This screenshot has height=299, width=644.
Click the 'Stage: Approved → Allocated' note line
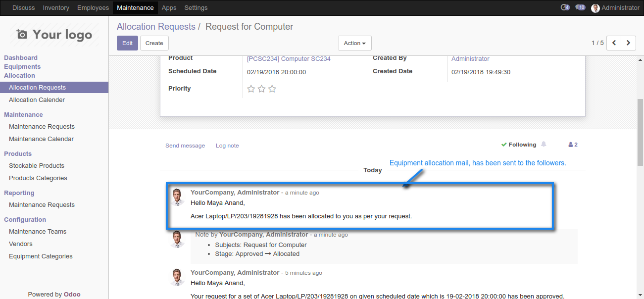(x=257, y=254)
